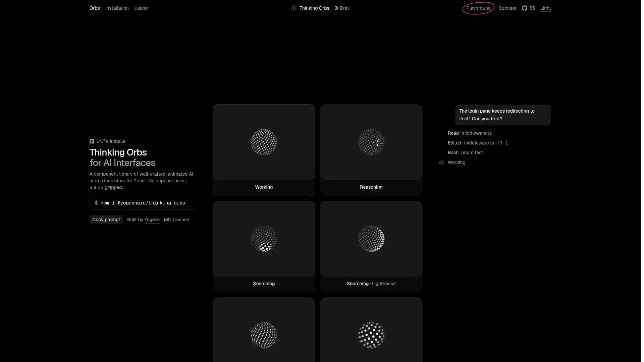Screen dimensions: 644x362
Task: Copy the npm install command box
Action: pyautogui.click(x=143, y=203)
